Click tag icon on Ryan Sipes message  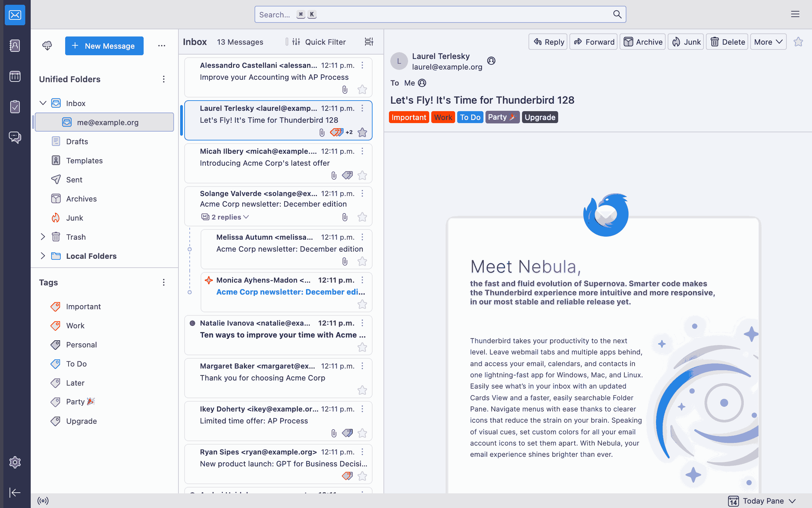(x=347, y=476)
